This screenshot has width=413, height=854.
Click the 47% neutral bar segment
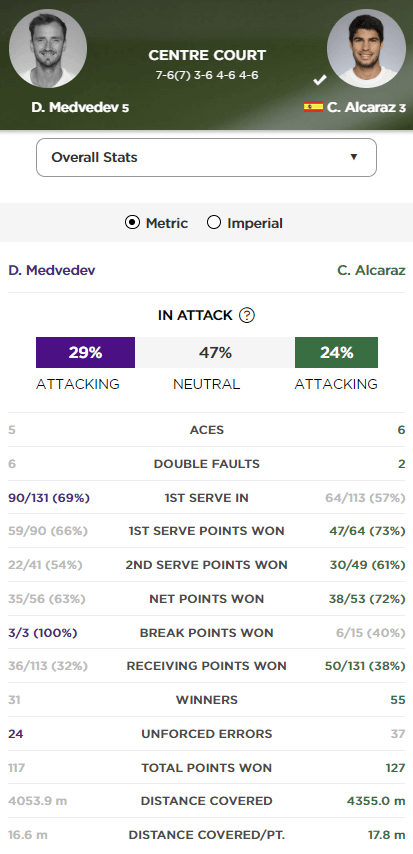tap(215, 352)
